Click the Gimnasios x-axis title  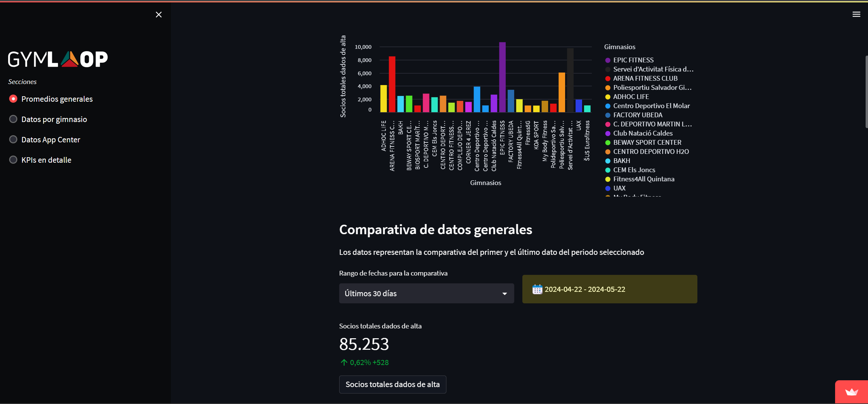pos(485,183)
